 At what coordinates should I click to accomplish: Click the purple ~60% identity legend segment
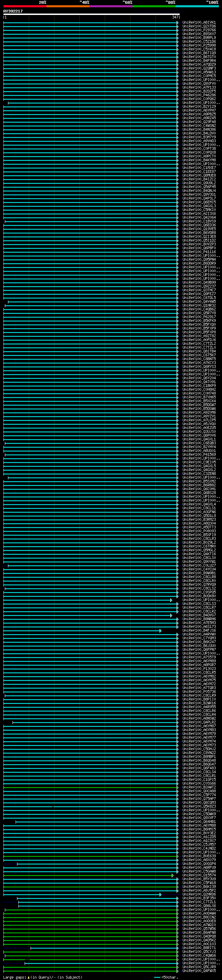pyautogui.click(x=111, y=7)
